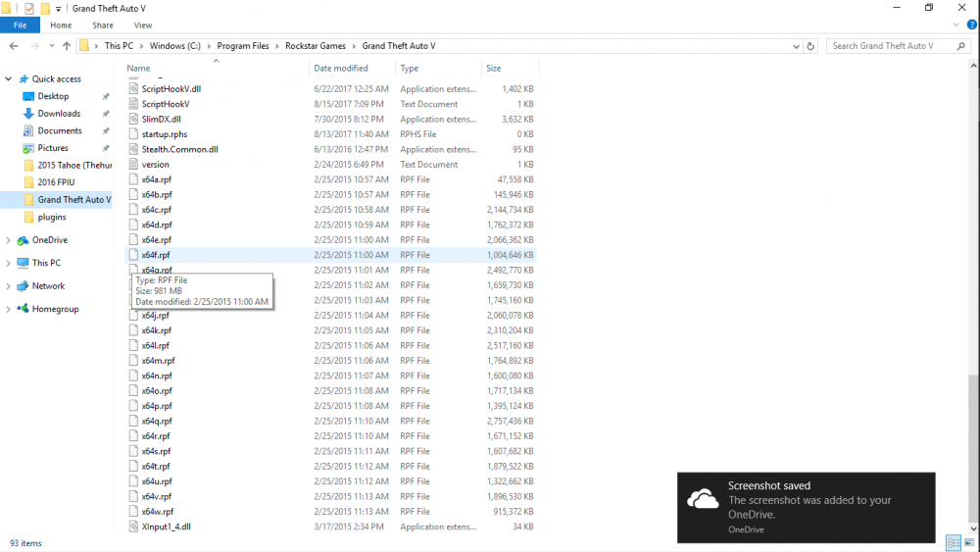The height and width of the screenshot is (552, 980).
Task: Switch to the Share ribbon tab
Action: pyautogui.click(x=103, y=25)
